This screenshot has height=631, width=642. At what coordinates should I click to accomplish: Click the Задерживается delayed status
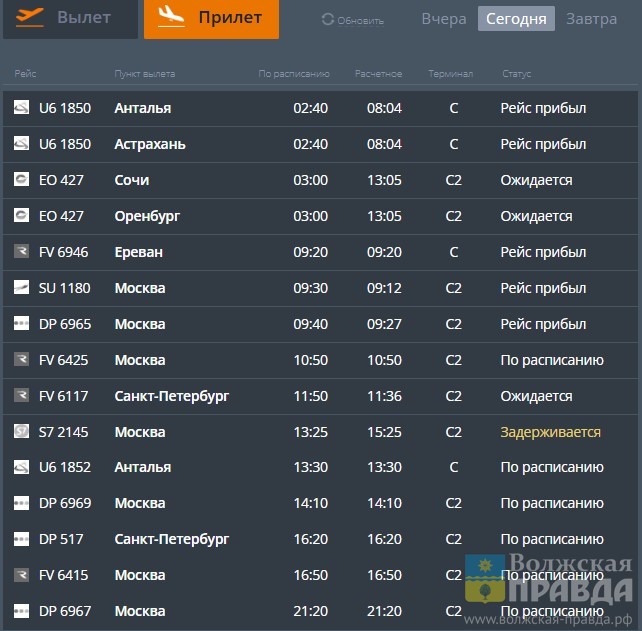(x=550, y=432)
